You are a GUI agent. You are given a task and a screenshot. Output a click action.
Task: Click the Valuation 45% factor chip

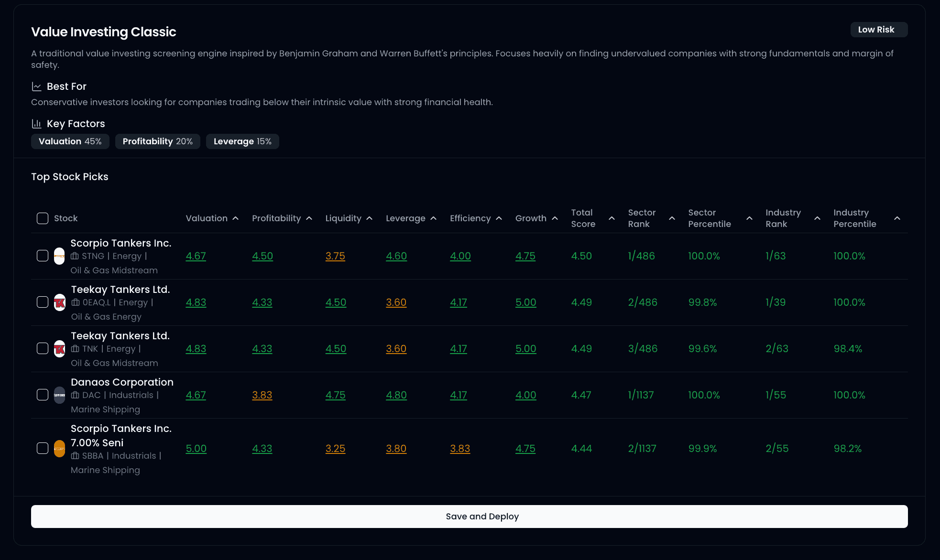(70, 141)
